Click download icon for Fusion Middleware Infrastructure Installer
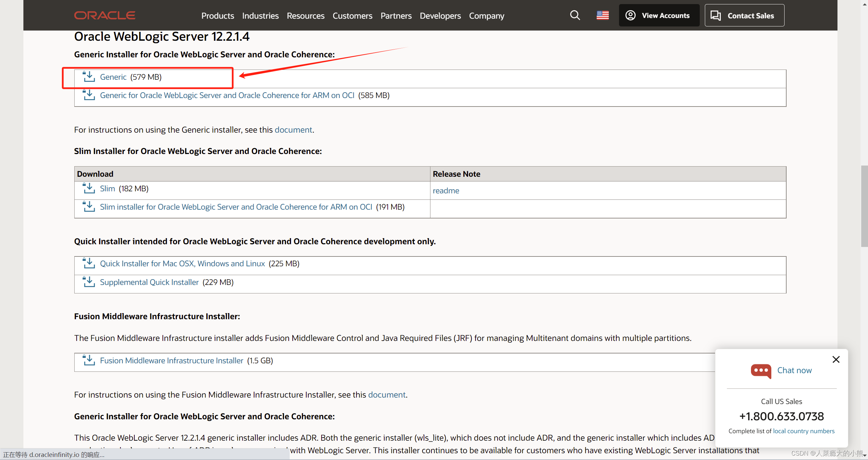This screenshot has width=868, height=460. pos(89,360)
